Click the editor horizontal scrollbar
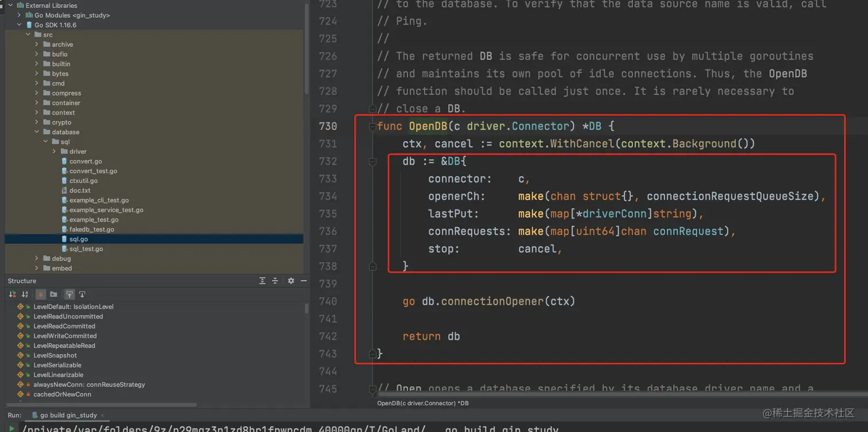This screenshot has width=868, height=432. click(623, 394)
